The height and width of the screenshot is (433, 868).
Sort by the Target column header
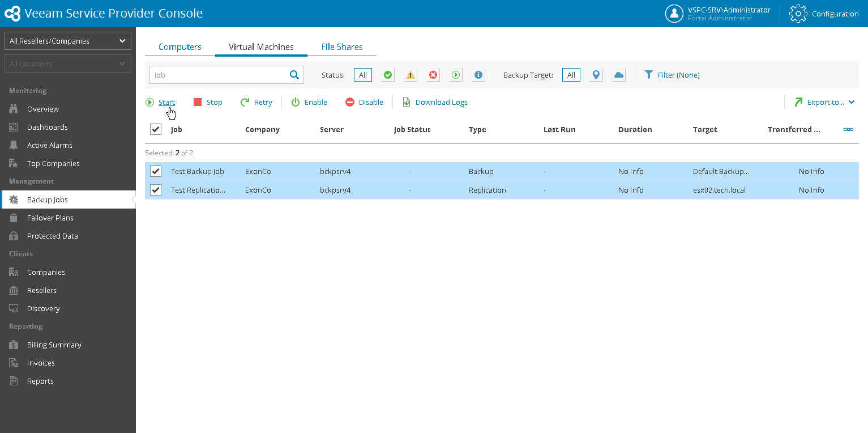pos(705,129)
